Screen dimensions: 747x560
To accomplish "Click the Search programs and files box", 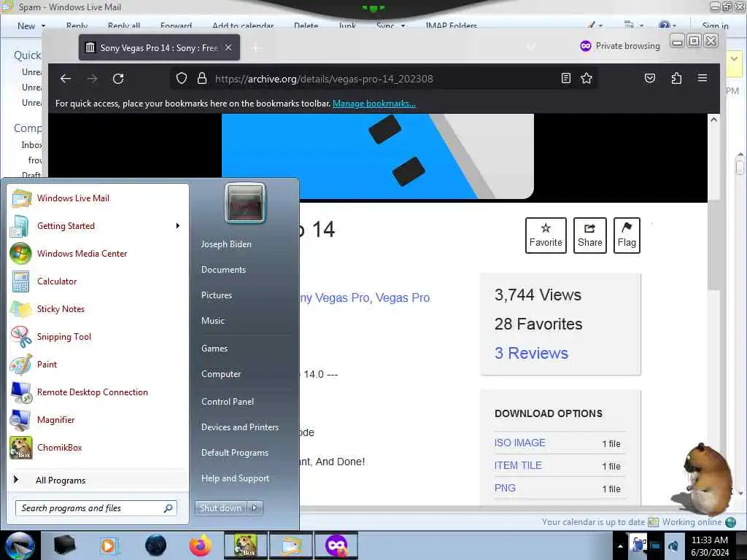I will [96, 508].
